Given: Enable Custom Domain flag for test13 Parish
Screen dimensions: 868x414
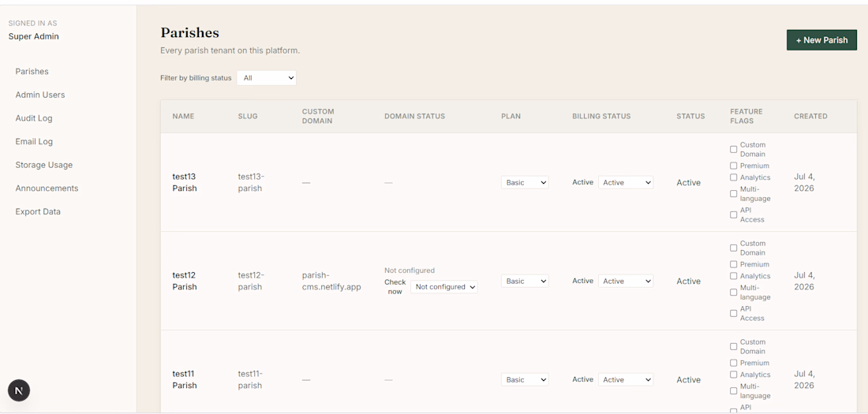Looking at the screenshot, I should pyautogui.click(x=734, y=150).
